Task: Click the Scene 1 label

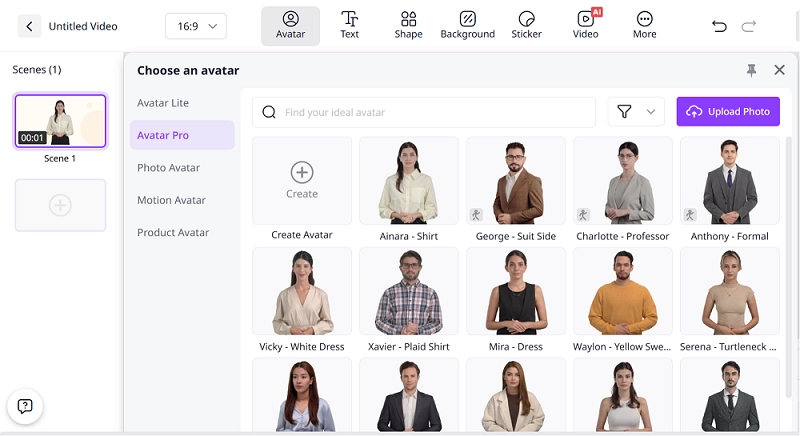Action: [x=60, y=159]
